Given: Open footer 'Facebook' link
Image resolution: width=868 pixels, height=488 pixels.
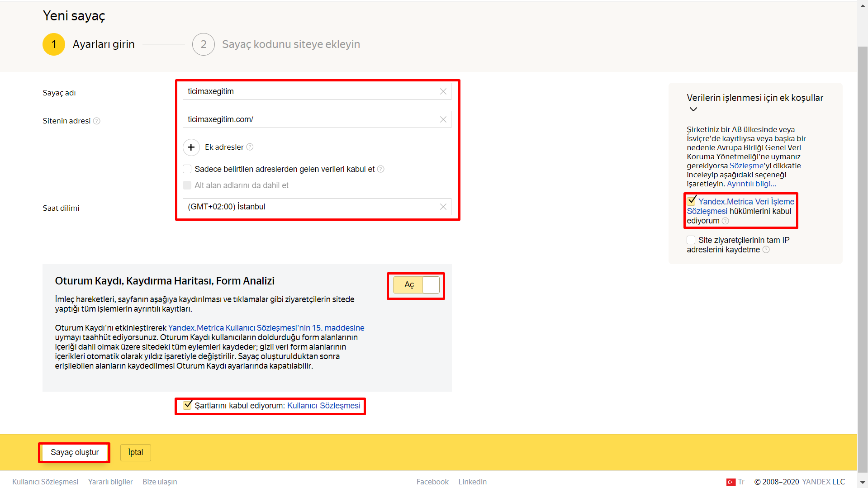Looking at the screenshot, I should (432, 482).
